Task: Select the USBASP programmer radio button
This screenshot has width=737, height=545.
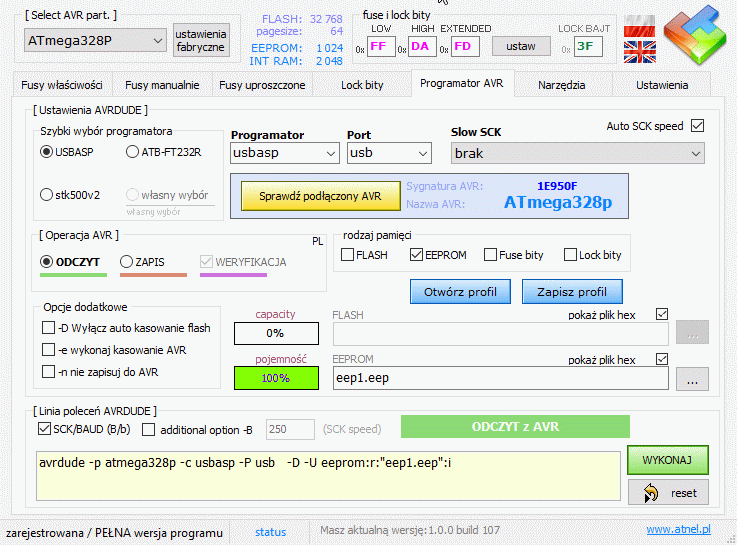Action: click(46, 152)
